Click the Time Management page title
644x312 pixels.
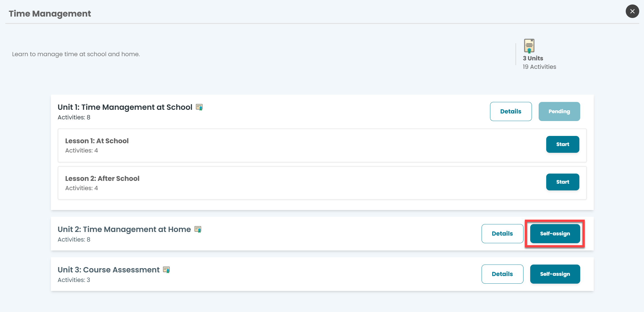click(x=50, y=14)
